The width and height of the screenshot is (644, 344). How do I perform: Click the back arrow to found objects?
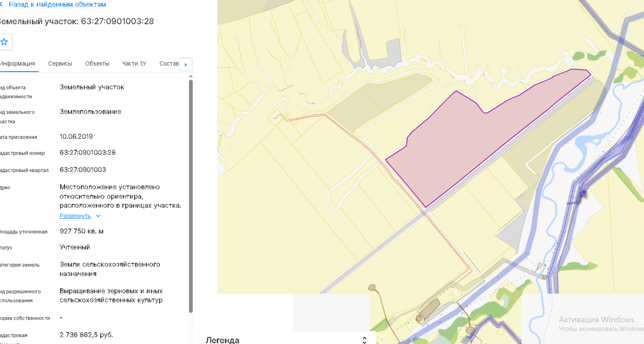point(1,5)
